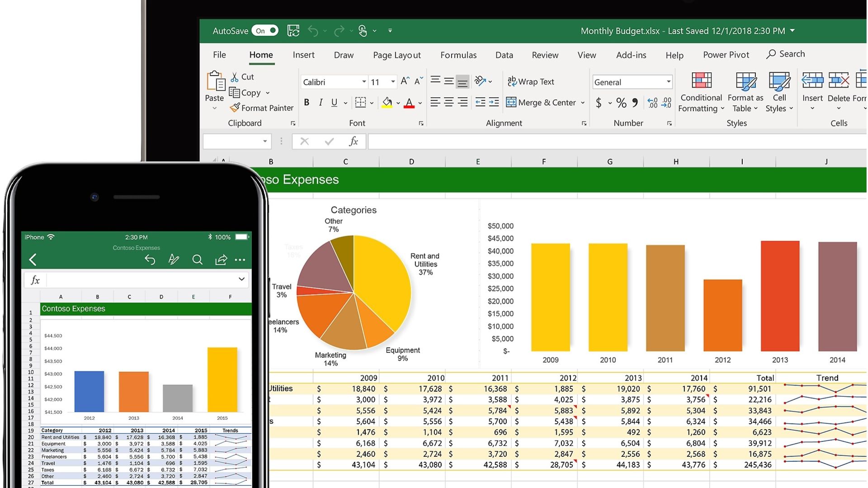Open the Page Layout ribbon tab
Viewport: 868px width, 488px height.
396,55
